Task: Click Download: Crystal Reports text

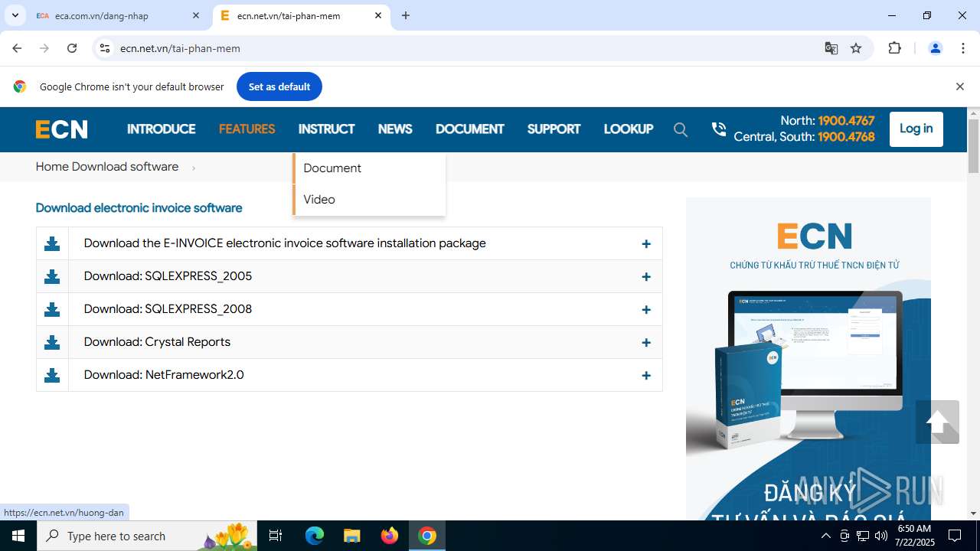Action: [x=157, y=342]
